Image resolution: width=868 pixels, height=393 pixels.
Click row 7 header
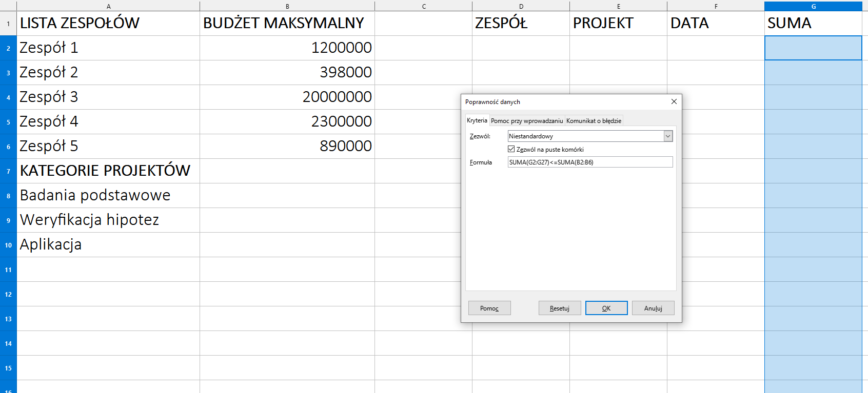(8, 171)
